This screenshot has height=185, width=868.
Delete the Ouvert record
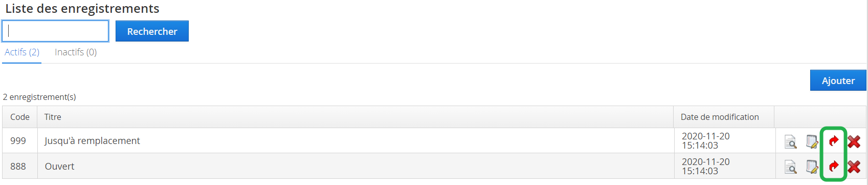click(854, 167)
